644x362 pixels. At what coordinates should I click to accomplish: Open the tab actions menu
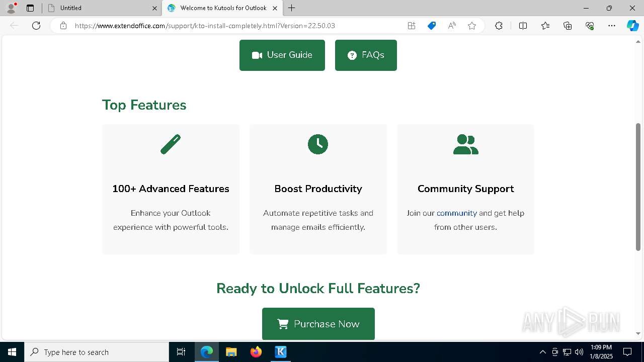point(30,8)
